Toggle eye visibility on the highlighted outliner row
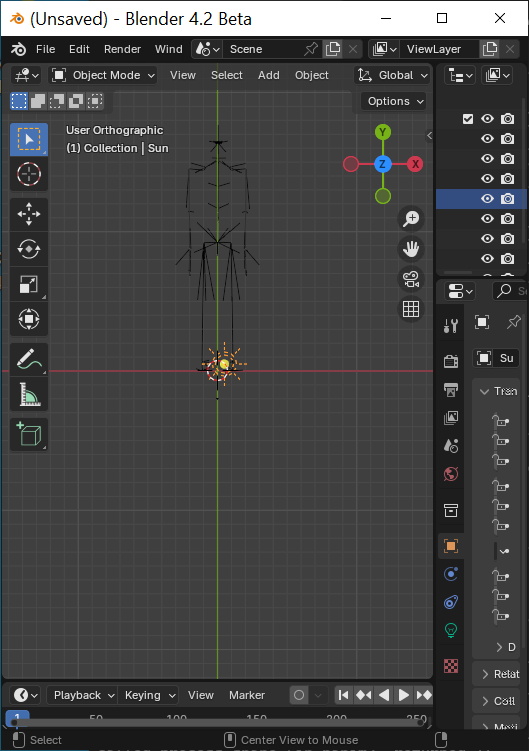The width and height of the screenshot is (529, 751). tap(487, 199)
